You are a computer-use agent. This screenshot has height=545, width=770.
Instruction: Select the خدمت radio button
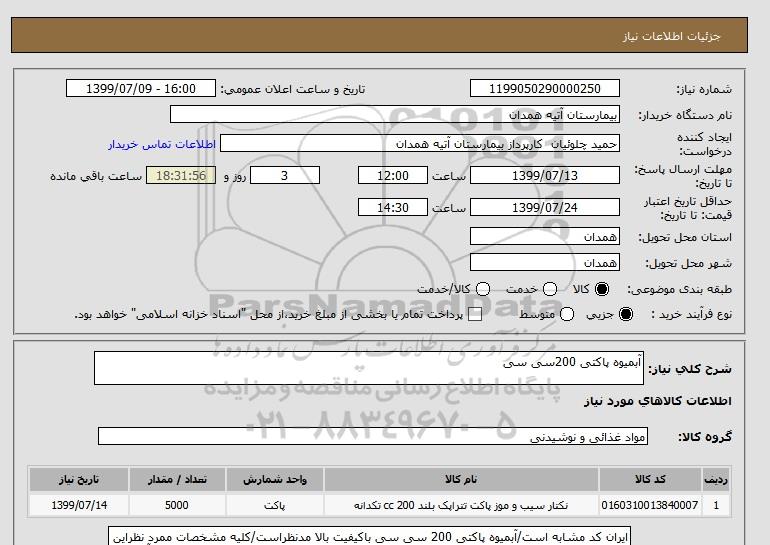pyautogui.click(x=550, y=289)
